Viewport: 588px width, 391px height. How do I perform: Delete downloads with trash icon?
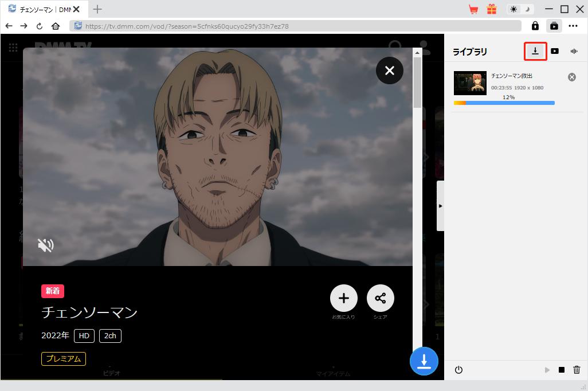(x=577, y=370)
